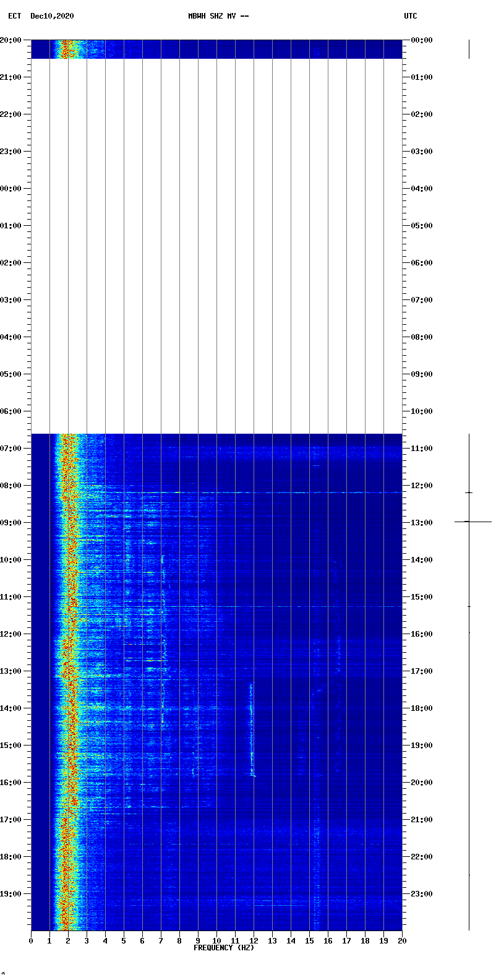Click 21:00 on the ECT axis
Screen dimensions: 496x980
[x=12, y=77]
